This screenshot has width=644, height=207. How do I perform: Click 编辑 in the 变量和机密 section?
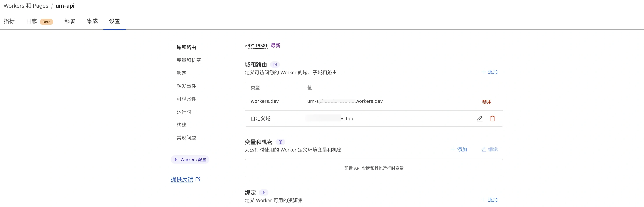(490, 149)
